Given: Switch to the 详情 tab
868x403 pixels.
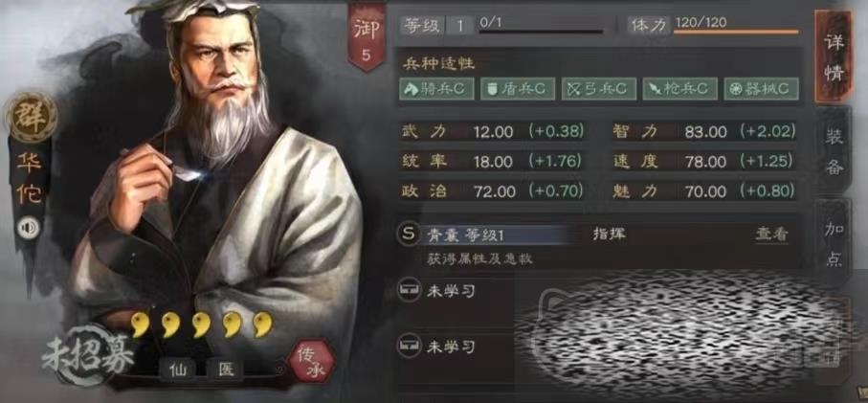Looking at the screenshot, I should point(834,56).
